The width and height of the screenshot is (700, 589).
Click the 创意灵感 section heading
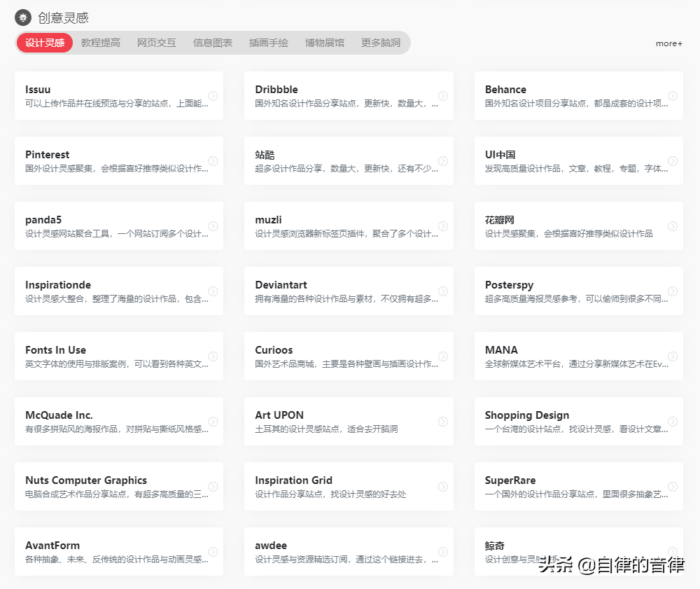point(64,18)
